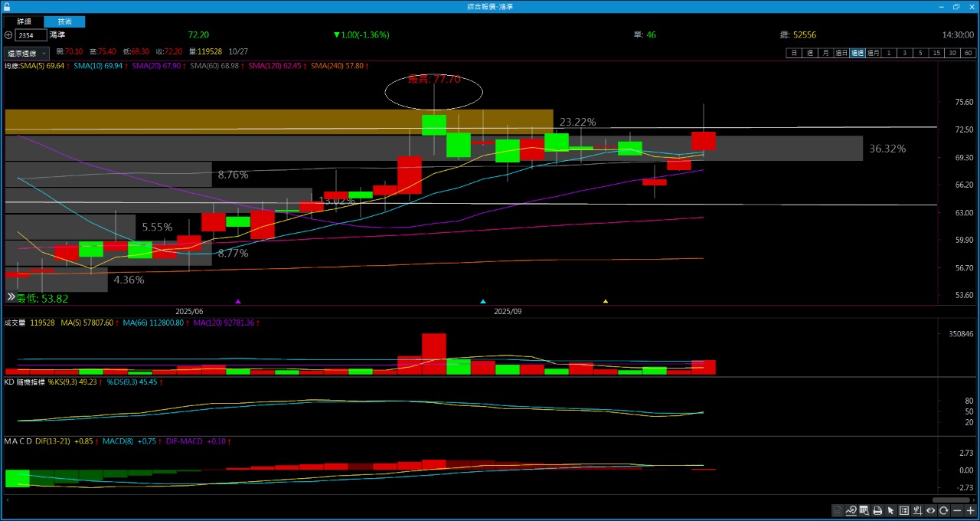The width and height of the screenshot is (980, 521).
Task: Click the refresh circular arrow icon
Action: (x=944, y=510)
